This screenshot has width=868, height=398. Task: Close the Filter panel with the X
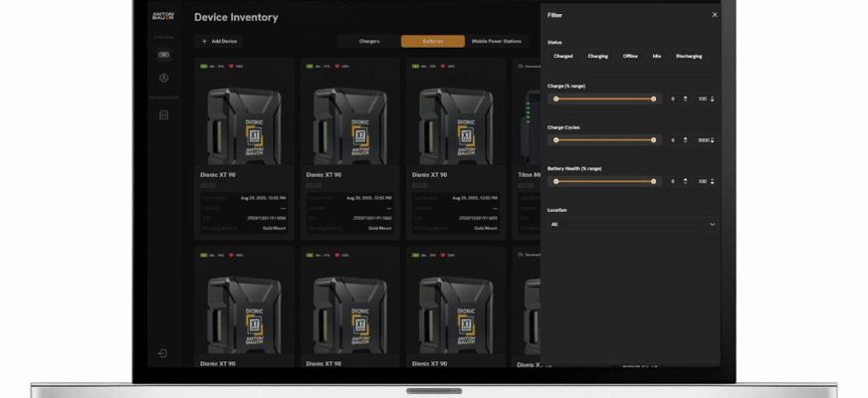click(714, 15)
